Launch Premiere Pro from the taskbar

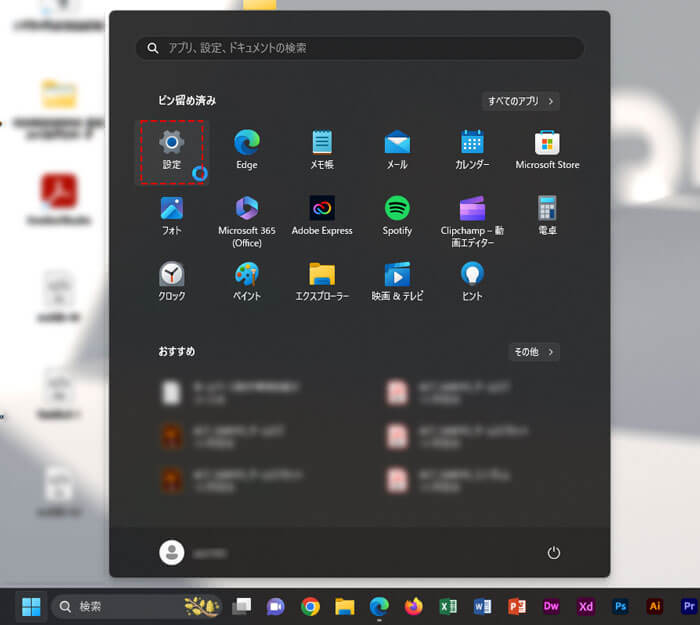pyautogui.click(x=689, y=607)
